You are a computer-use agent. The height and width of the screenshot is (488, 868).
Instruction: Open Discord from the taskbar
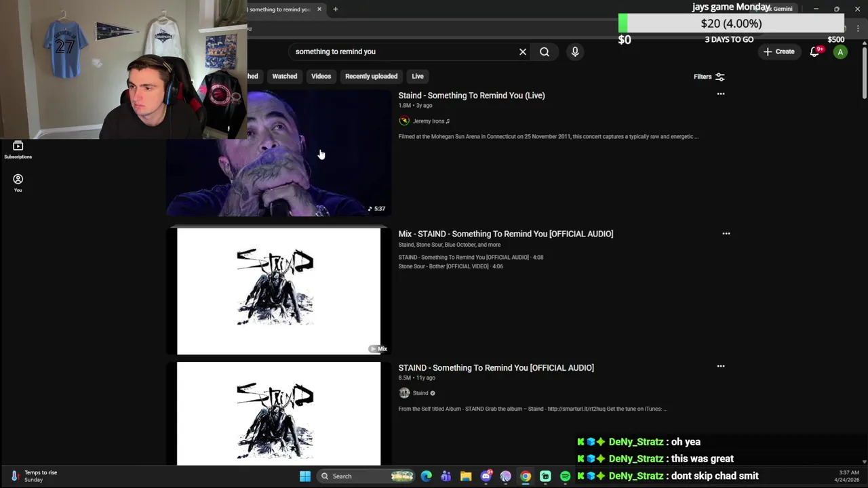(x=486, y=476)
